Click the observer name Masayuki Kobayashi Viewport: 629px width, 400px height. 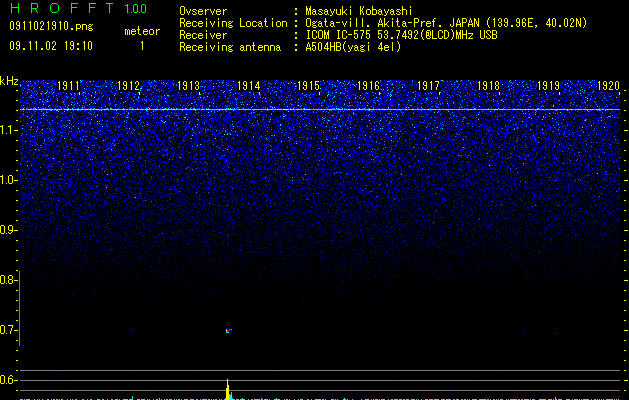pos(359,11)
